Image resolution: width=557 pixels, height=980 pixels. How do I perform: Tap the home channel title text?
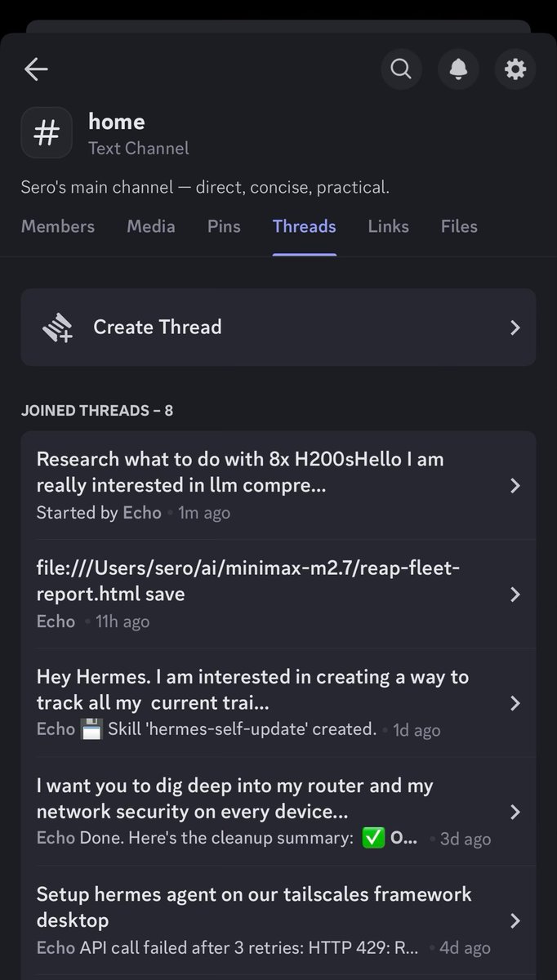(117, 122)
